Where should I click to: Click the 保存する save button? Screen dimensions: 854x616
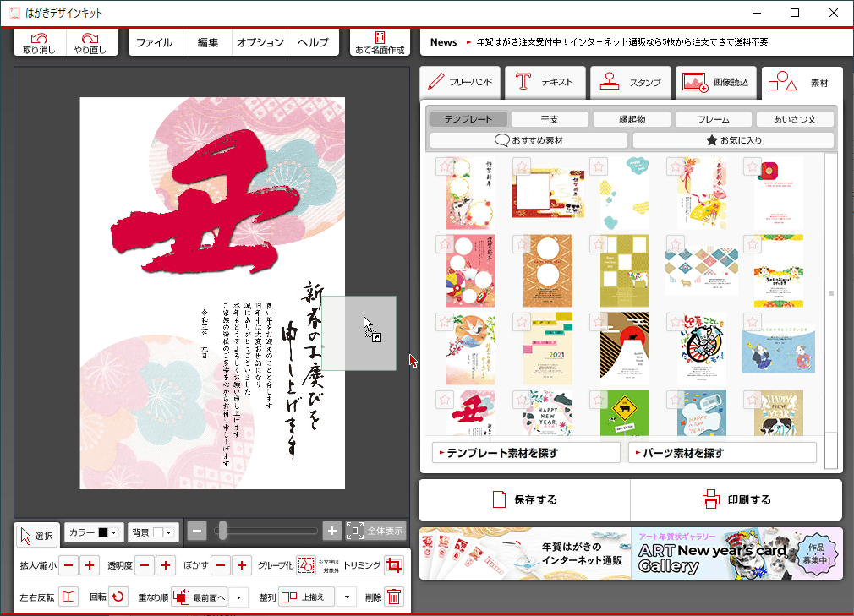(524, 499)
